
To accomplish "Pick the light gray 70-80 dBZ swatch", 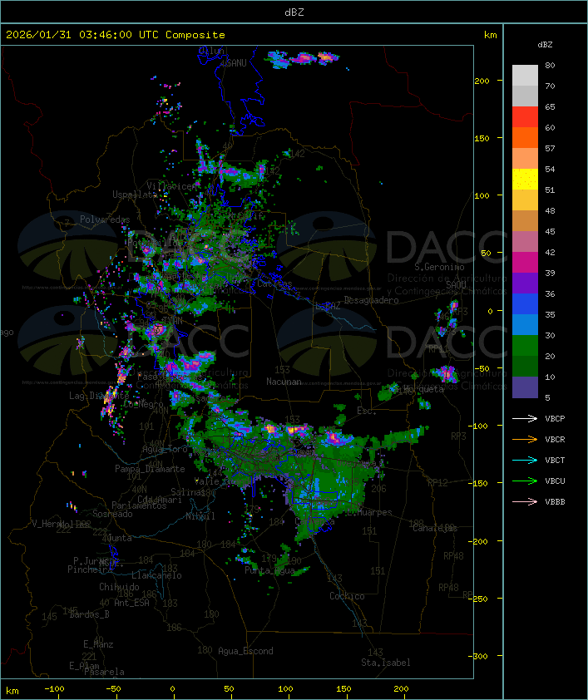I will (525, 75).
